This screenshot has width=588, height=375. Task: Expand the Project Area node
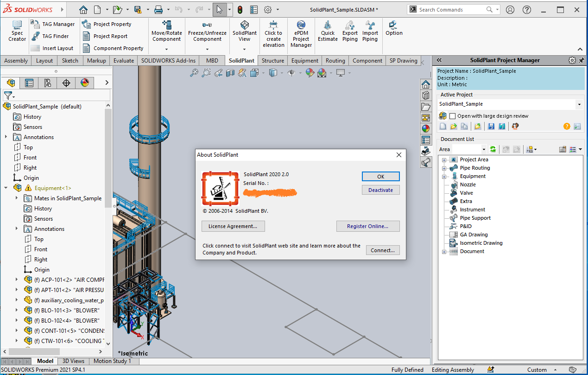(444, 160)
